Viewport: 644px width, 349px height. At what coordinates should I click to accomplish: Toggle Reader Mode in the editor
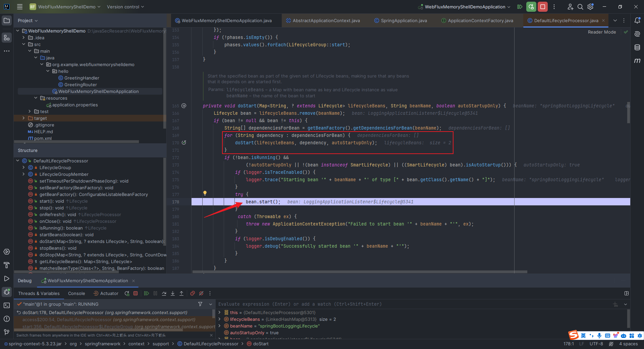(x=602, y=32)
